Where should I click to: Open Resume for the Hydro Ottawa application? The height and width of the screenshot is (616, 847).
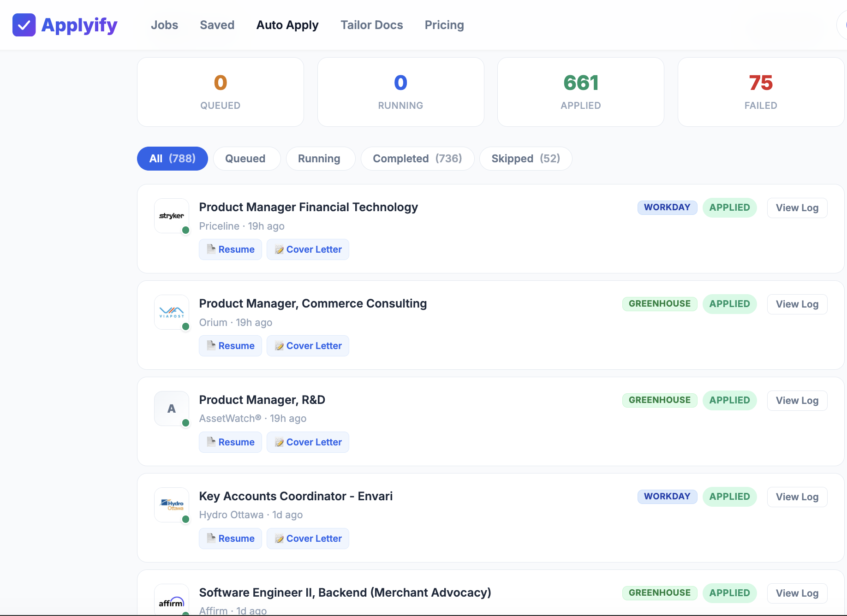click(230, 539)
